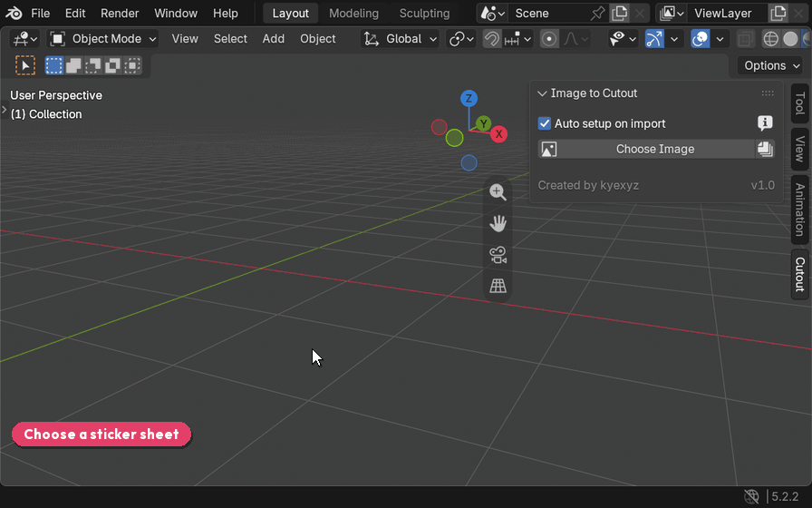
Task: Switch perspective/orthographic grid icon
Action: (498, 286)
